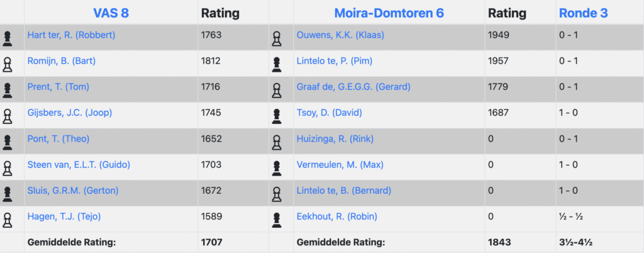
Task: Click white pawn icon beside Gijsbers, J.C.
Action: (8, 116)
